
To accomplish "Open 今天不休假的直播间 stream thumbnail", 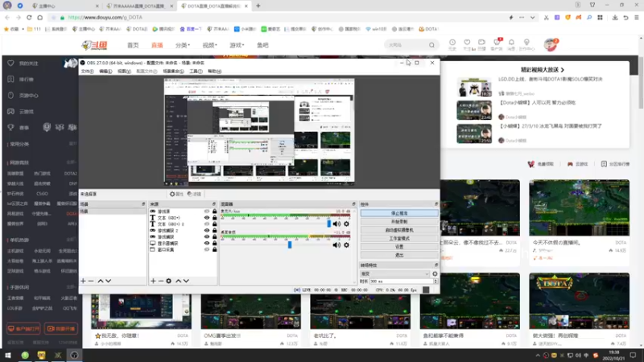I will click(x=579, y=208).
